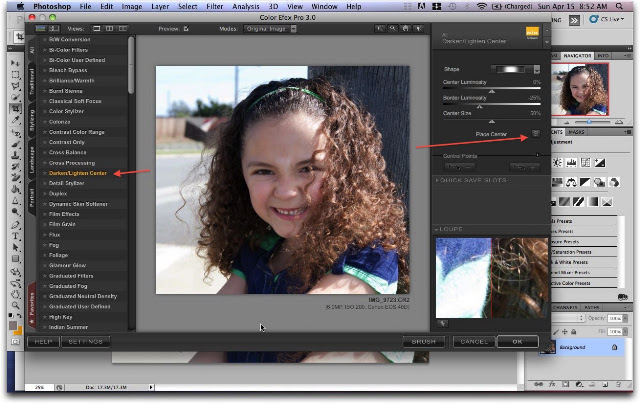Toggle favorite star for High Key

click(x=44, y=317)
